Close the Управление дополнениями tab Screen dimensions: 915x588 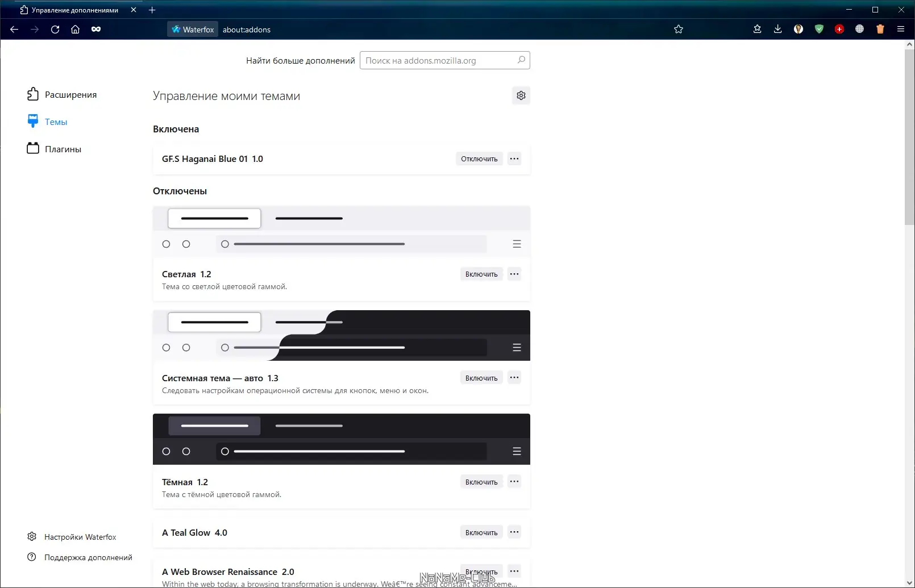[134, 10]
